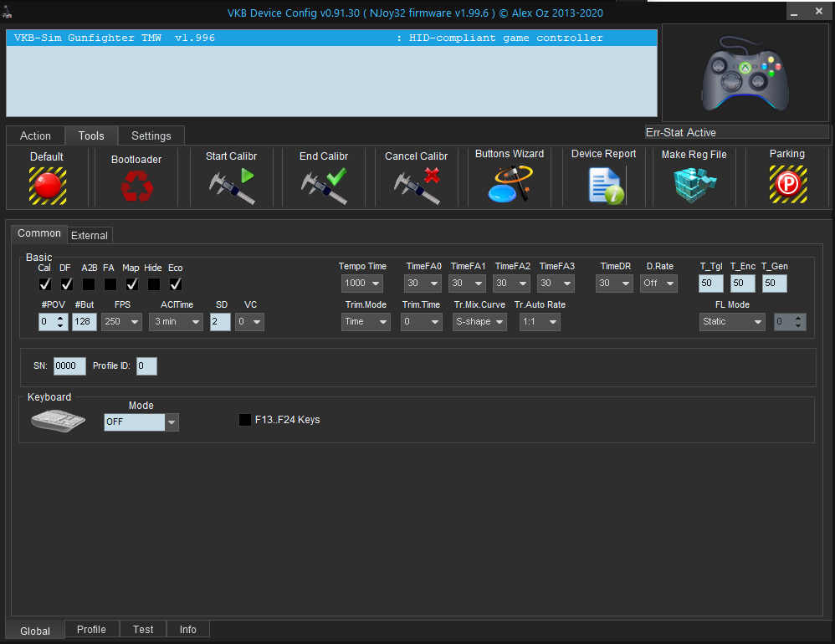Open the Profile tab at bottom

[x=91, y=629]
